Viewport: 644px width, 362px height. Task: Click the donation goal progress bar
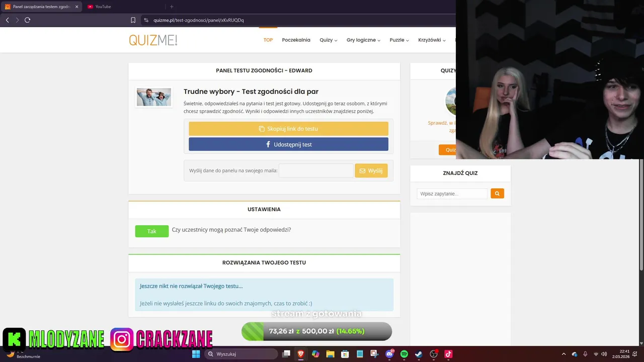(x=316, y=331)
